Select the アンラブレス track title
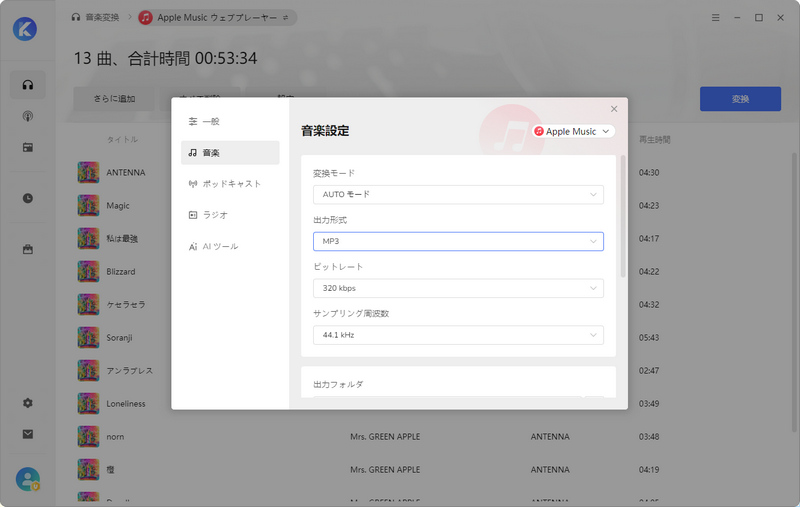Viewport: 800px width, 507px height. click(130, 370)
